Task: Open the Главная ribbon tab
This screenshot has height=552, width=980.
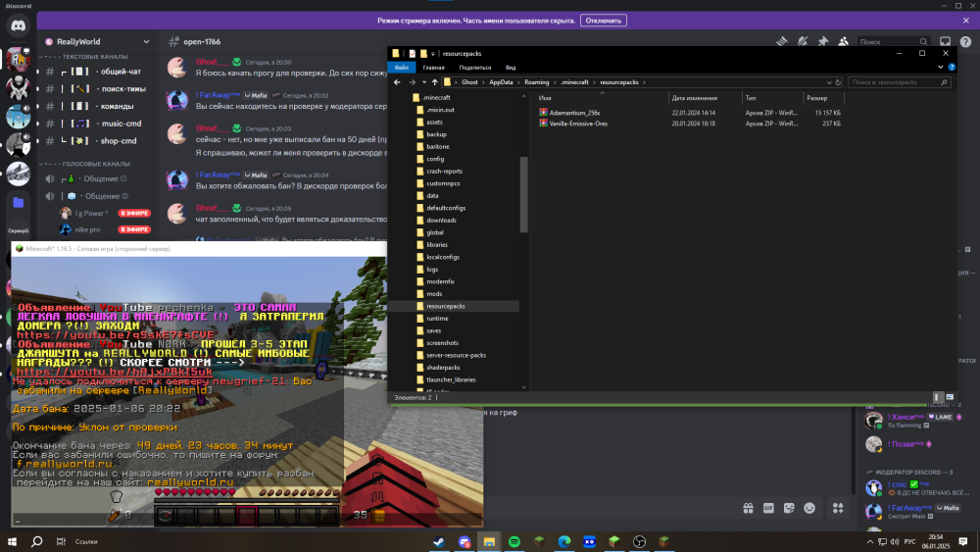Action: click(433, 67)
